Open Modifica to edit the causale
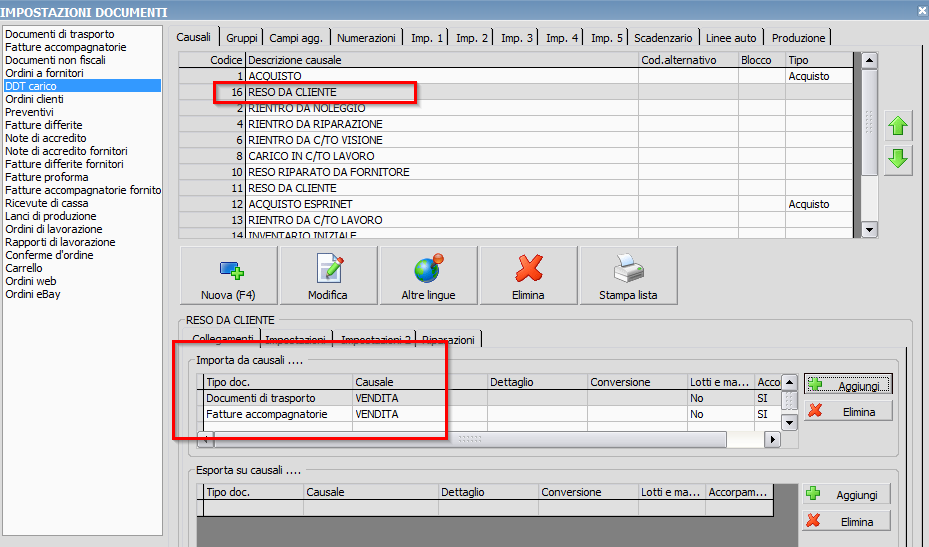This screenshot has height=547, width=929. tap(328, 276)
